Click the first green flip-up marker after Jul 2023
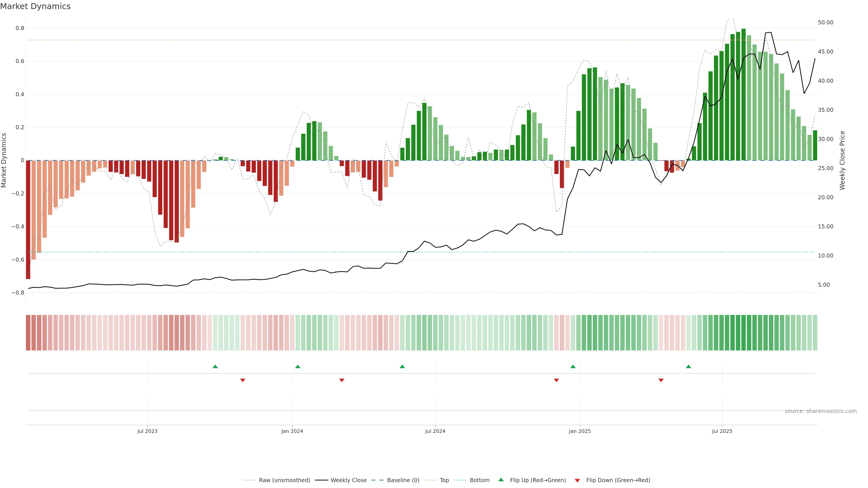Image resolution: width=868 pixels, height=488 pixels. pyautogui.click(x=215, y=366)
